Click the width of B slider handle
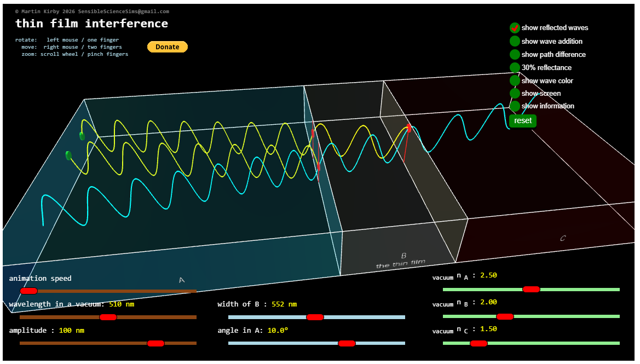The width and height of the screenshot is (640, 364). point(314,317)
